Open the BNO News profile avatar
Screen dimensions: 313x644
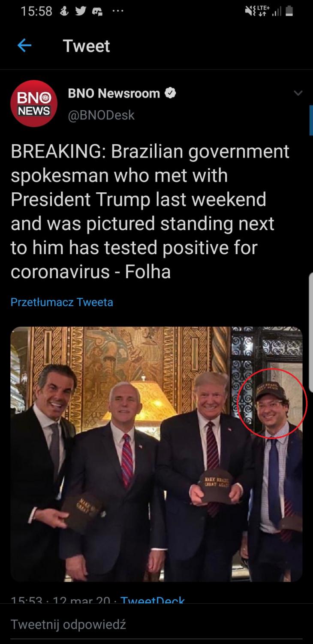point(34,103)
